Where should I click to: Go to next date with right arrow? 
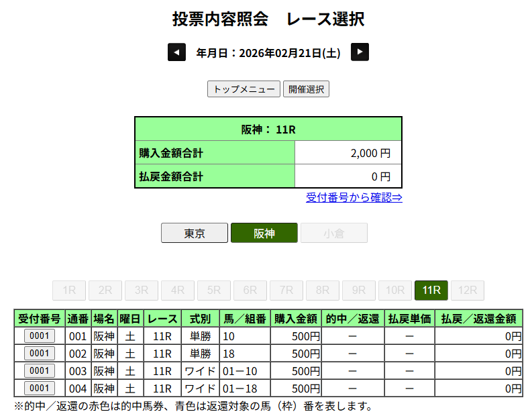360,52
